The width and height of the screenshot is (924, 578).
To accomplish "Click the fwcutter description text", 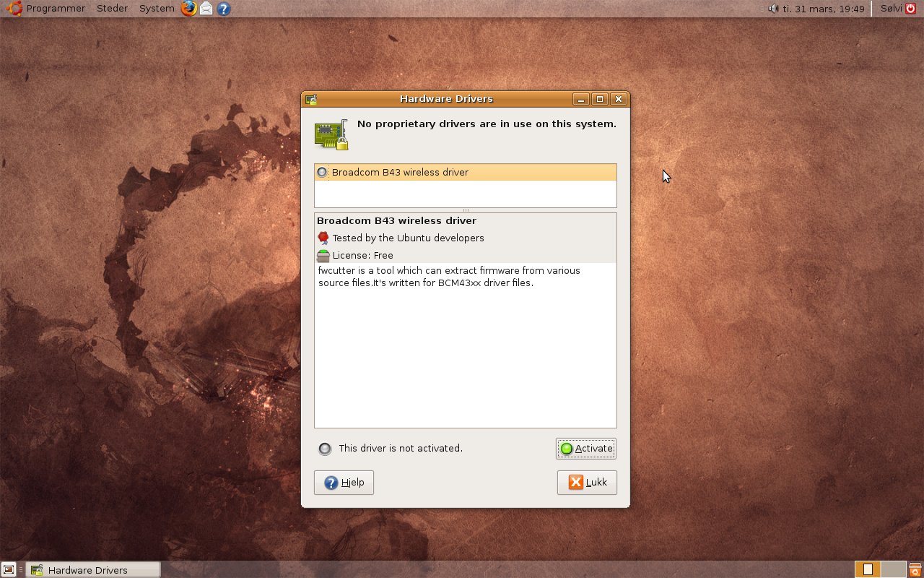I will [x=449, y=277].
